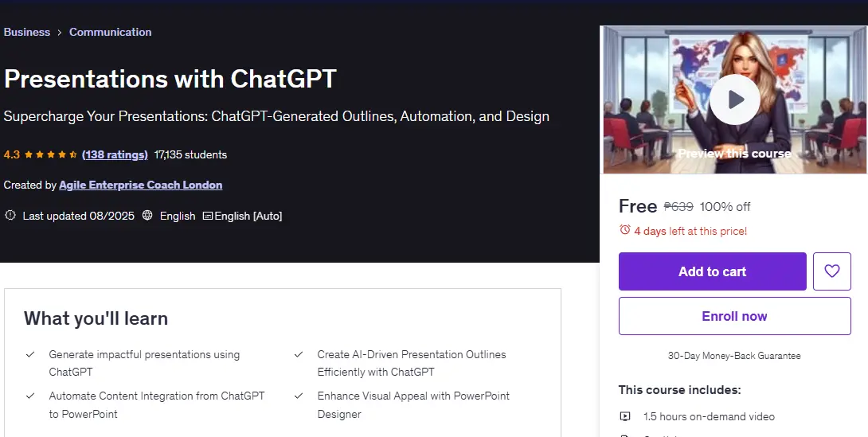
Task: Click the Supercharge Your Presentations subtitle
Action: (x=276, y=116)
